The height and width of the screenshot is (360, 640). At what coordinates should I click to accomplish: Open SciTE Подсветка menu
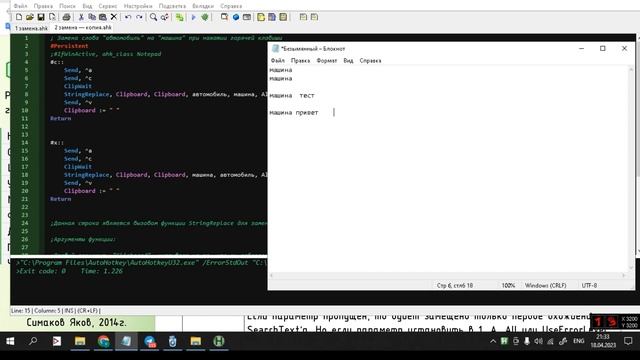tap(172, 6)
